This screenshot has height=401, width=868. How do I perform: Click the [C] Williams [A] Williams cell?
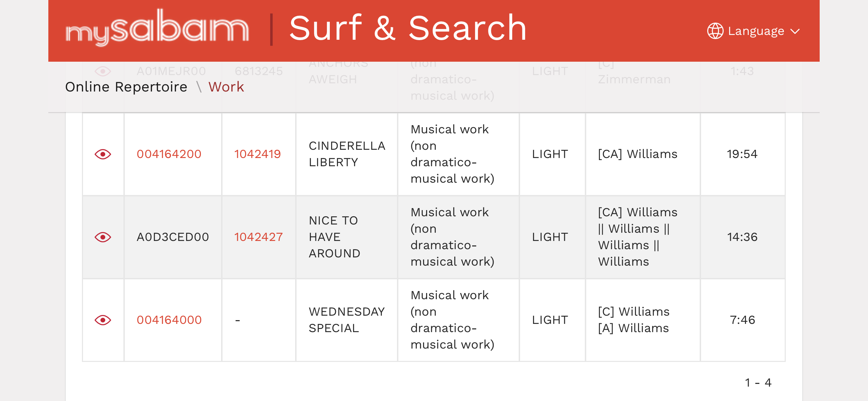(x=634, y=320)
